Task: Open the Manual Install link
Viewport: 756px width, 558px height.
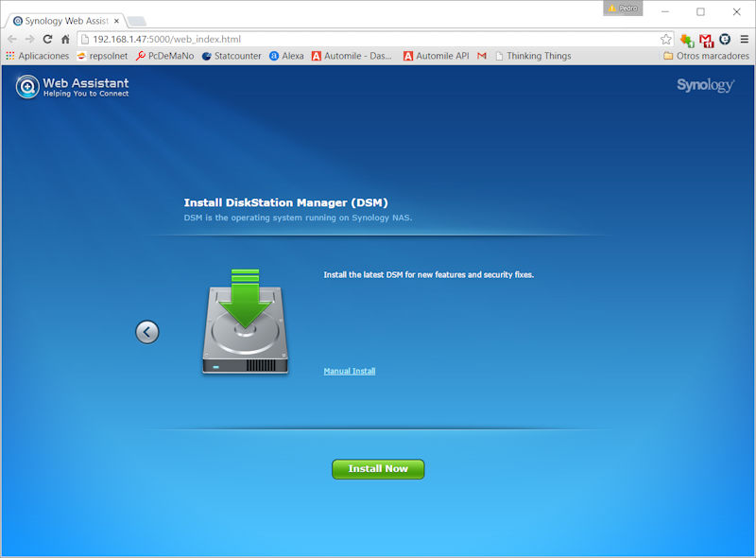Action: pos(350,371)
